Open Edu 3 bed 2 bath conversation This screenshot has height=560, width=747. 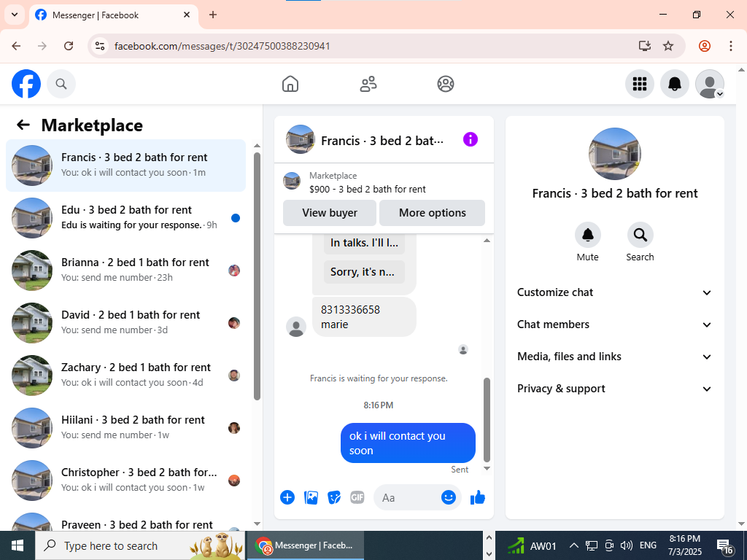pyautogui.click(x=125, y=217)
